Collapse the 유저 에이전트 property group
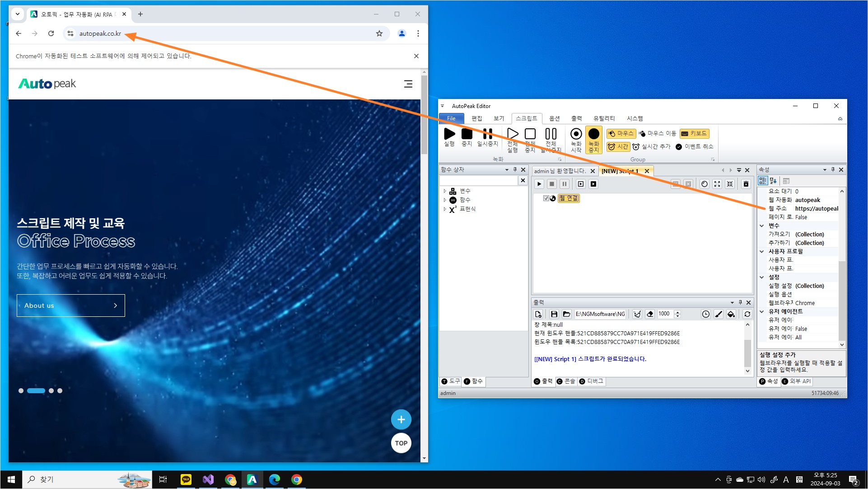 (762, 311)
